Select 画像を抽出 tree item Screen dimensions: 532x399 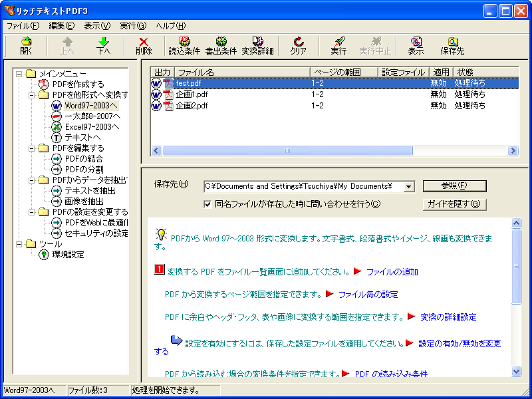(84, 201)
